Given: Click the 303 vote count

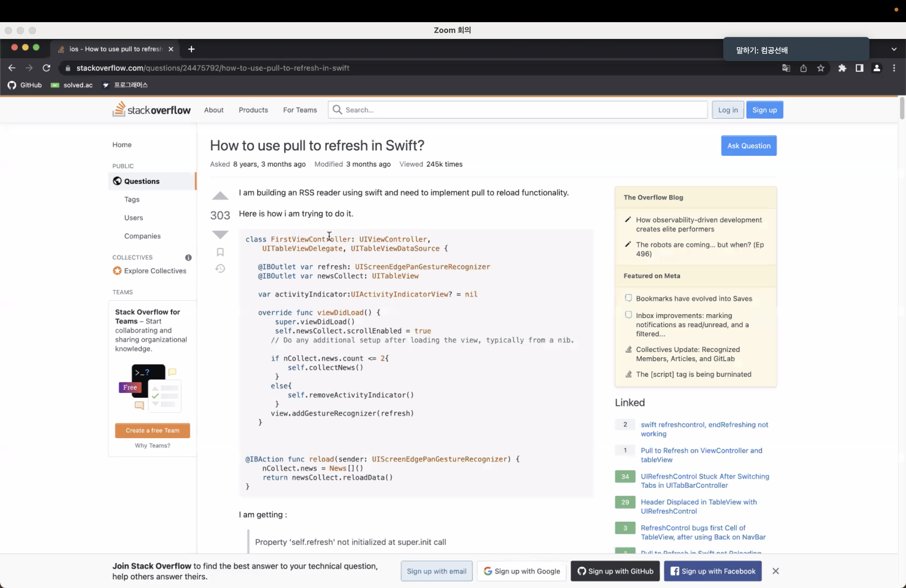Looking at the screenshot, I should (x=220, y=215).
